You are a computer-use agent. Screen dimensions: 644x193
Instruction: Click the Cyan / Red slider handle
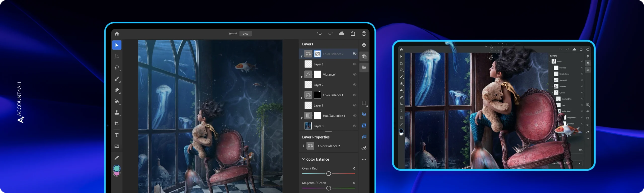(x=328, y=174)
